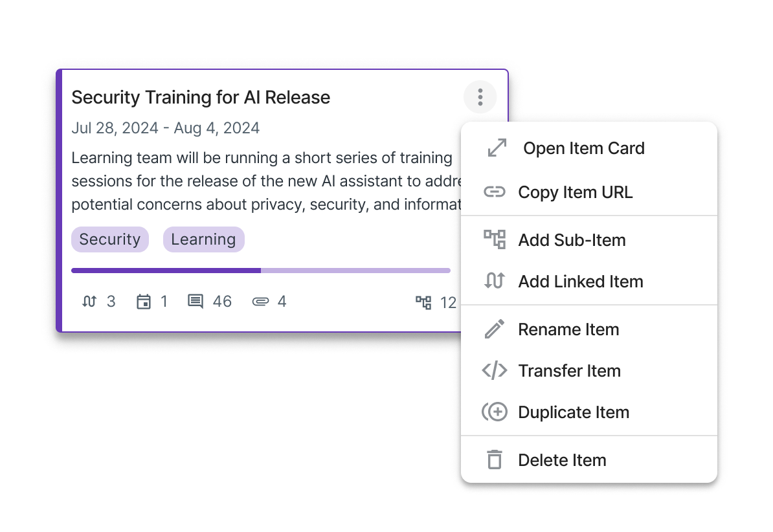Viewport: 773px width, 532px height.
Task: Click the arrows icon beside Add Linked Item
Action: tap(495, 282)
